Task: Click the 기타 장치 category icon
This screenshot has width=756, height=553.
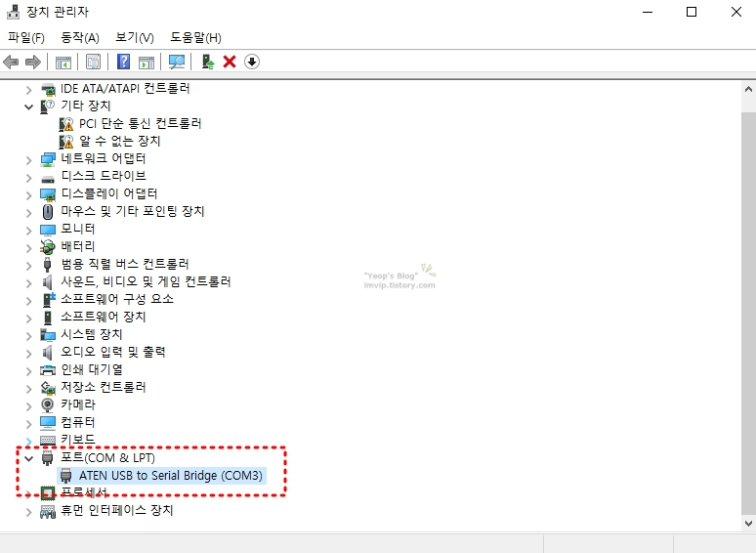Action: tap(47, 106)
